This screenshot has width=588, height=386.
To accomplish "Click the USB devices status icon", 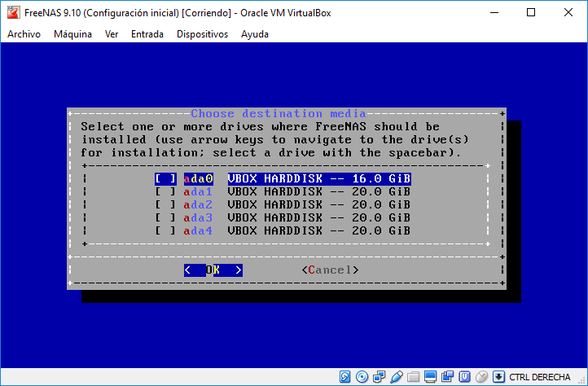I will click(x=396, y=376).
